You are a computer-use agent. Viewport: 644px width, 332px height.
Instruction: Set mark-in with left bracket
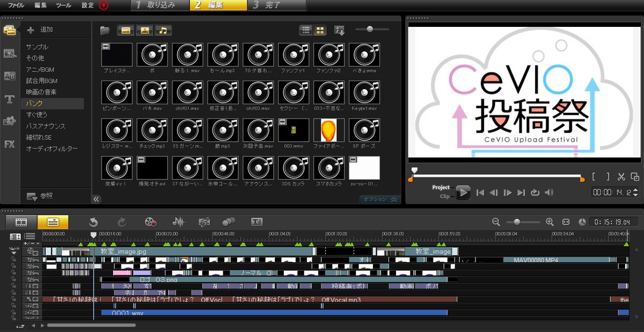(x=594, y=177)
